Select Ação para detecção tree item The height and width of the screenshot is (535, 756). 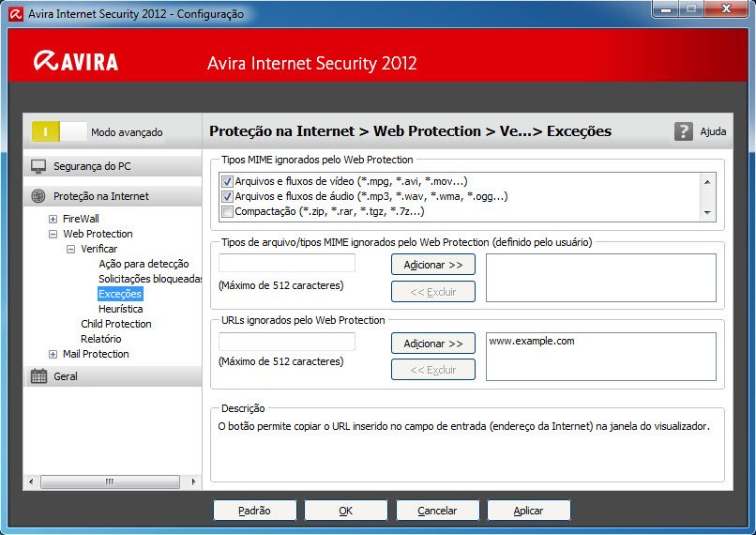(144, 264)
